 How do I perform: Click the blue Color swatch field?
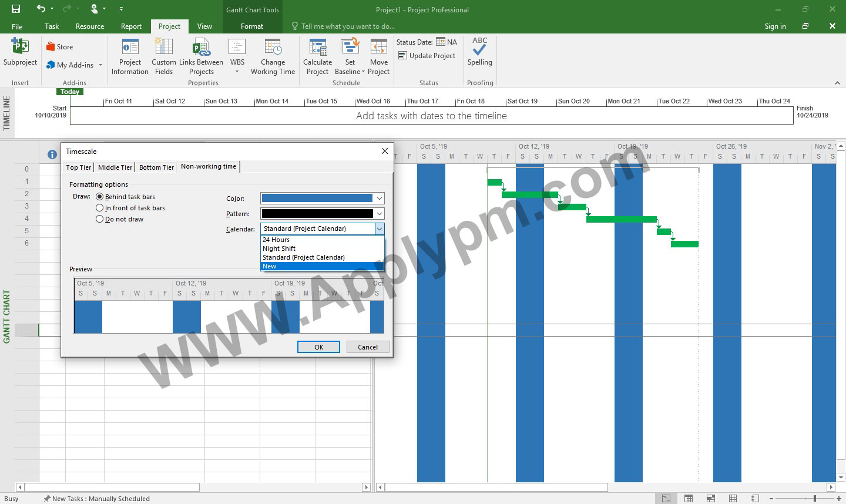(x=317, y=199)
